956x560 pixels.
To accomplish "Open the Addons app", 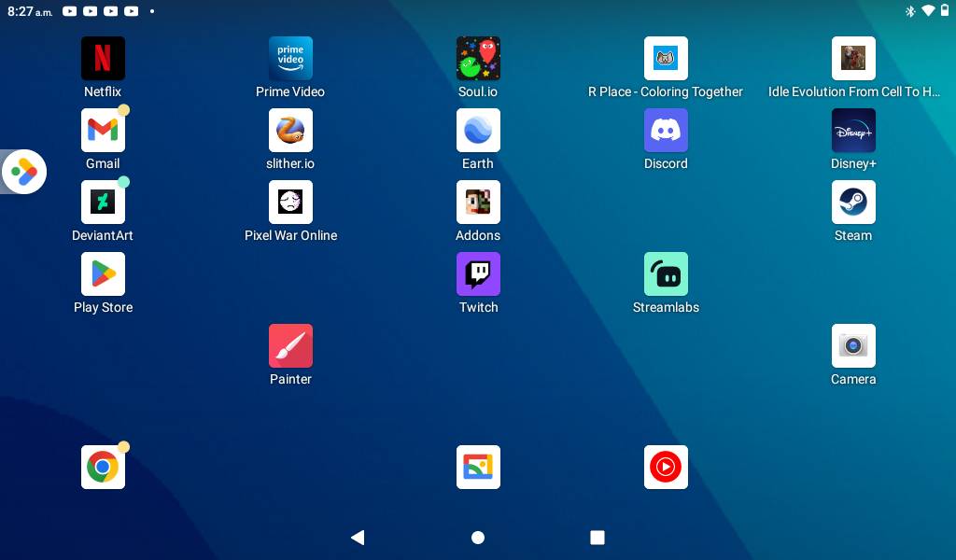I will point(479,203).
